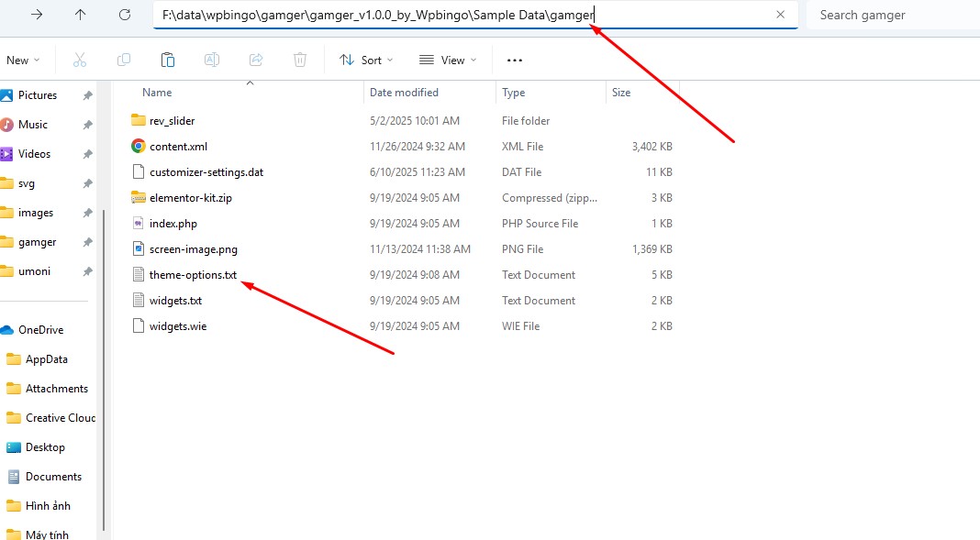This screenshot has width=980, height=540.
Task: Open the See more three-dots menu
Action: click(514, 60)
